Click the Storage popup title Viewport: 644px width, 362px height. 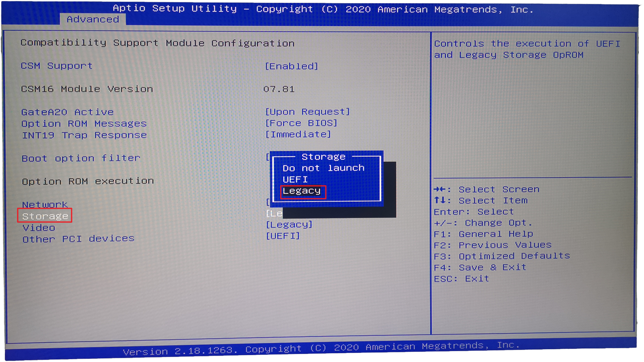pyautogui.click(x=324, y=156)
